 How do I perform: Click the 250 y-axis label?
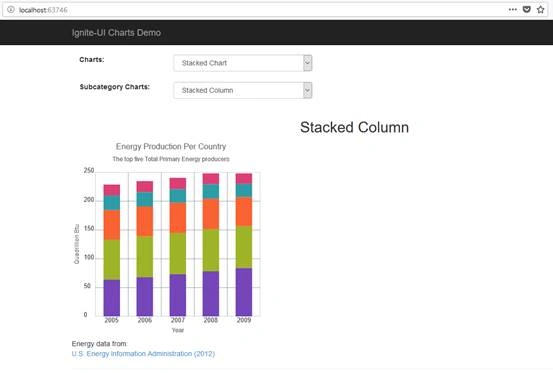89,171
